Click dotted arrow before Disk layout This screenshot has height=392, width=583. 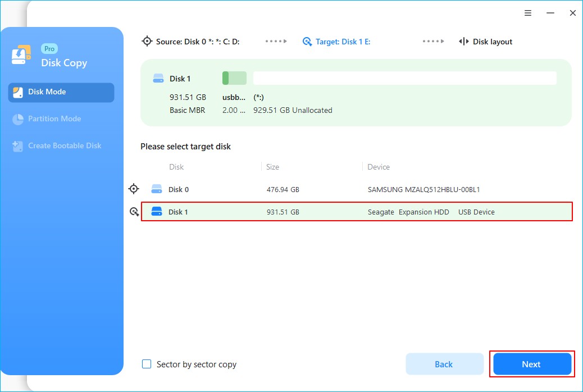pyautogui.click(x=432, y=40)
